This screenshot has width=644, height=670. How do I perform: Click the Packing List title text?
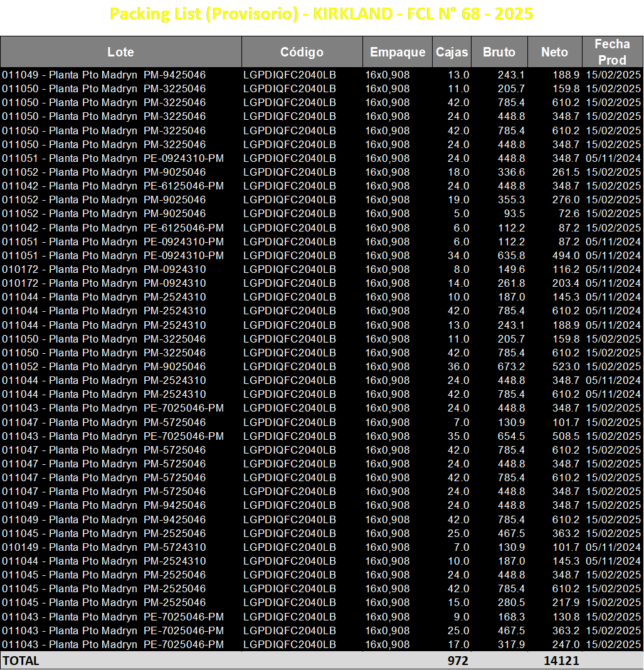[321, 14]
